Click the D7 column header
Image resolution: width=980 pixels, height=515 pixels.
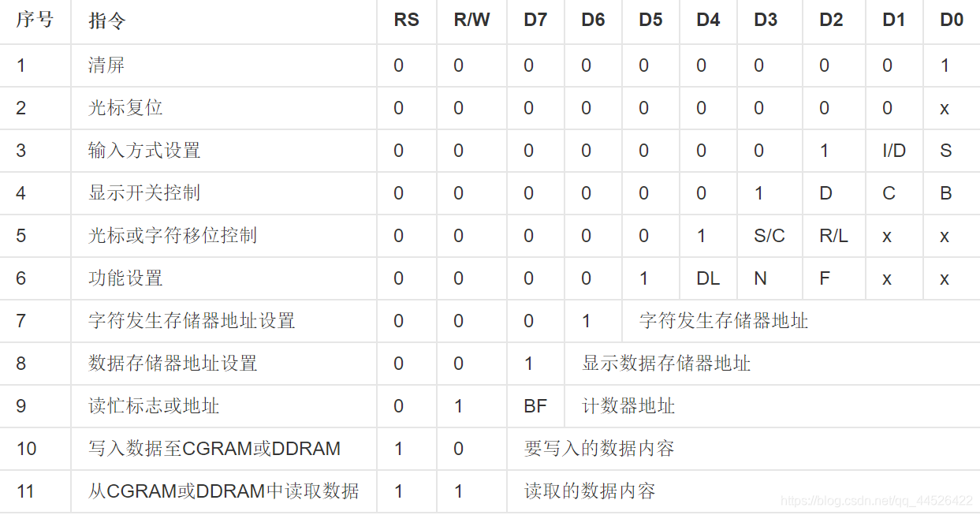[535, 21]
